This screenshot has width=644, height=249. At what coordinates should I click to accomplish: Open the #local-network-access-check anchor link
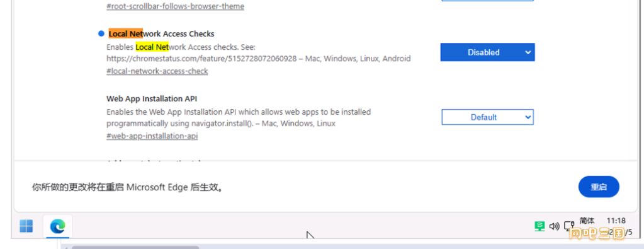click(157, 71)
